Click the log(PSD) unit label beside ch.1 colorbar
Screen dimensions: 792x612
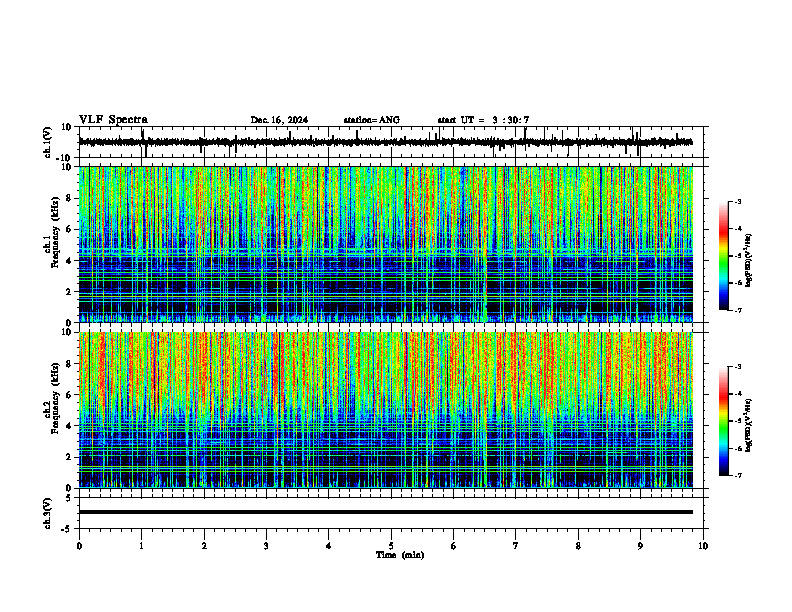coord(750,261)
